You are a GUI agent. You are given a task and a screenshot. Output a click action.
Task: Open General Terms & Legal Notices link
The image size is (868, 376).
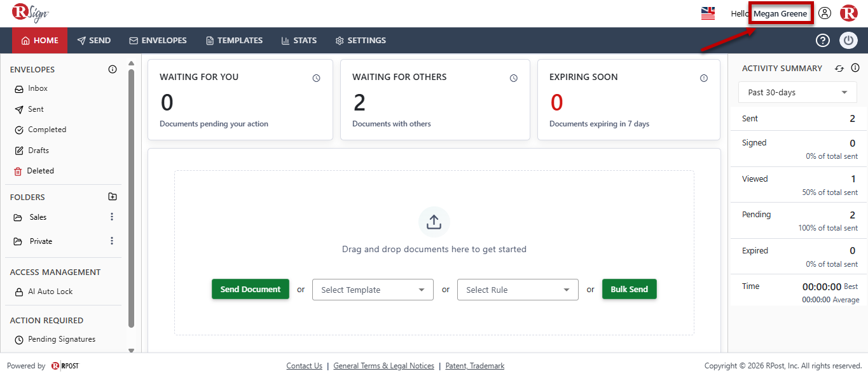click(x=383, y=366)
